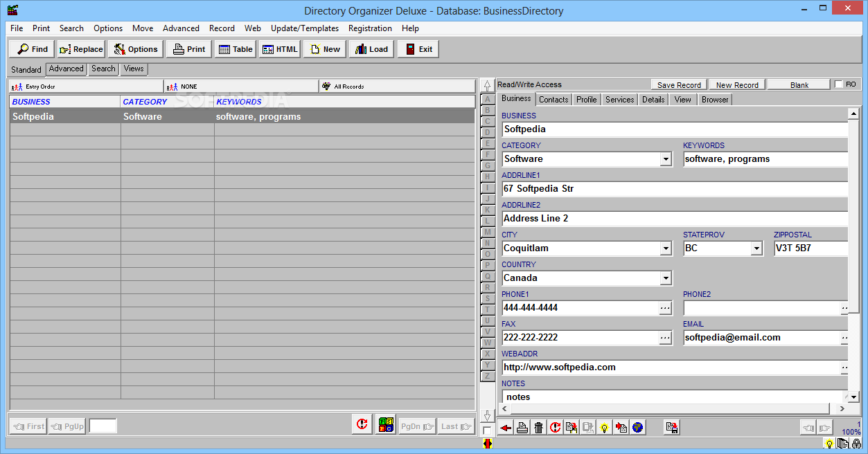Click the pages icon in status bar

842,444
